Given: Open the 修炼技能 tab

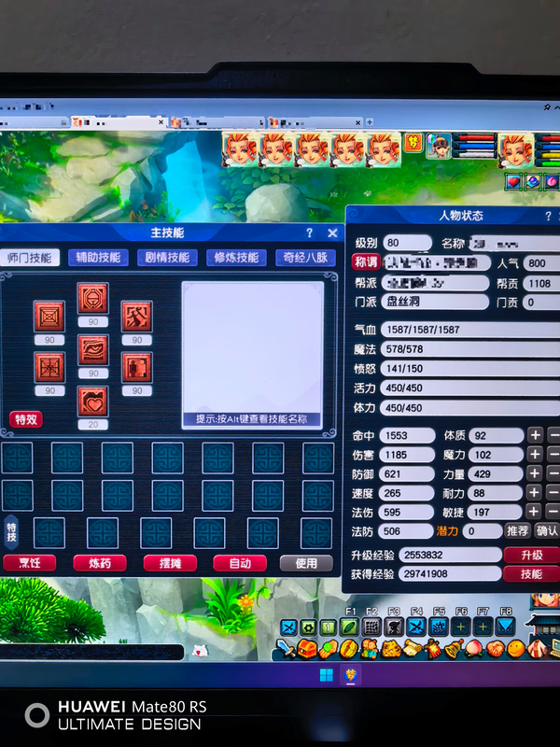Looking at the screenshot, I should (x=236, y=258).
